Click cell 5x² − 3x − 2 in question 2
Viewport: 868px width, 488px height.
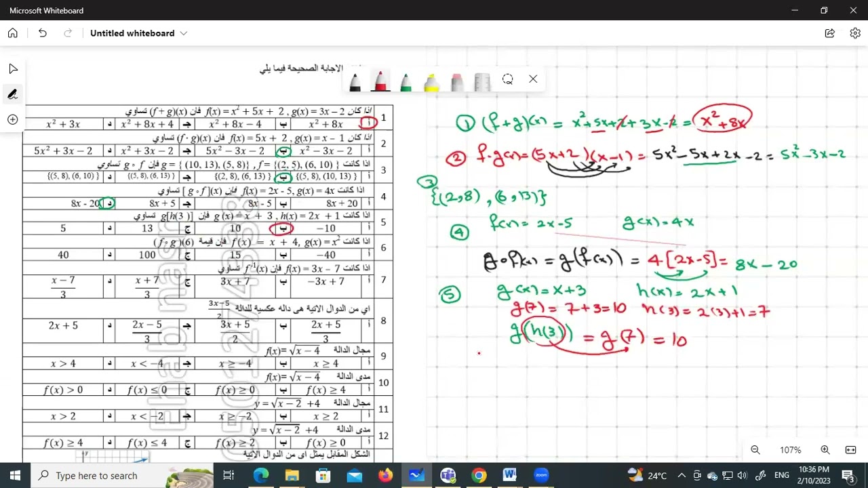(x=235, y=151)
